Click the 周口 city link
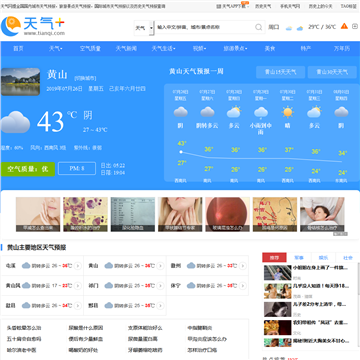The height and width of the screenshot is (360, 360). coord(274,27)
